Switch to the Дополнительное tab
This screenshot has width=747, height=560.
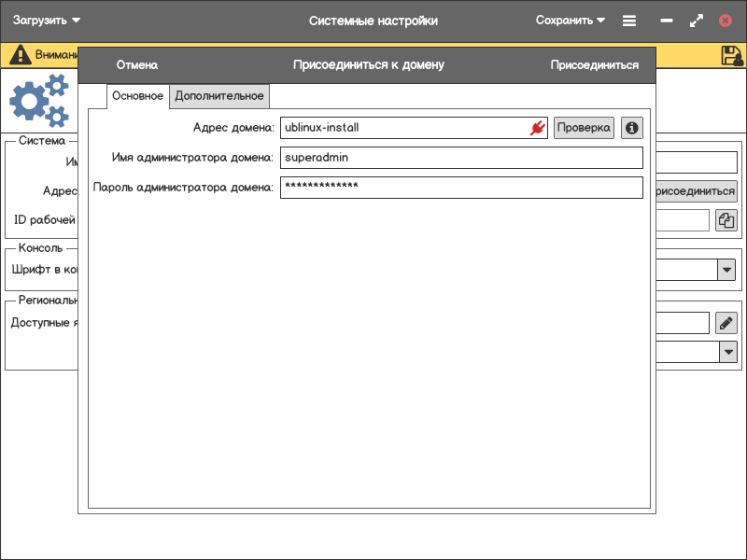coord(219,96)
